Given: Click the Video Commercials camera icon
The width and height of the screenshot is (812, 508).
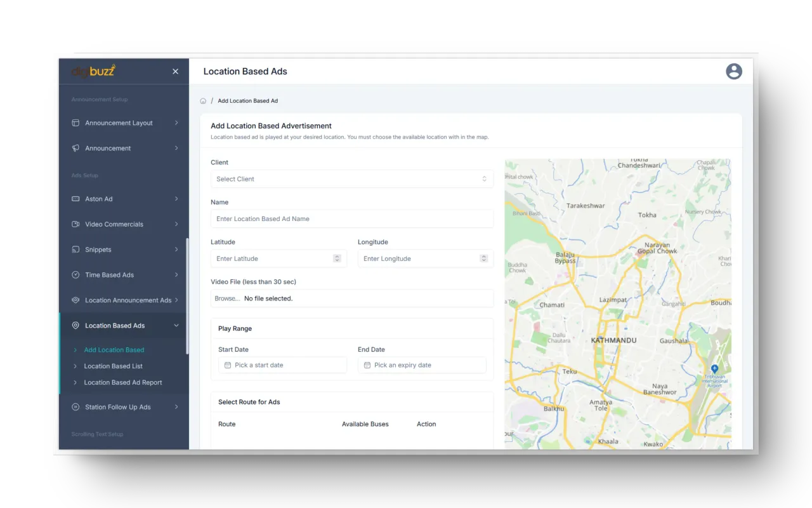Looking at the screenshot, I should (75, 224).
